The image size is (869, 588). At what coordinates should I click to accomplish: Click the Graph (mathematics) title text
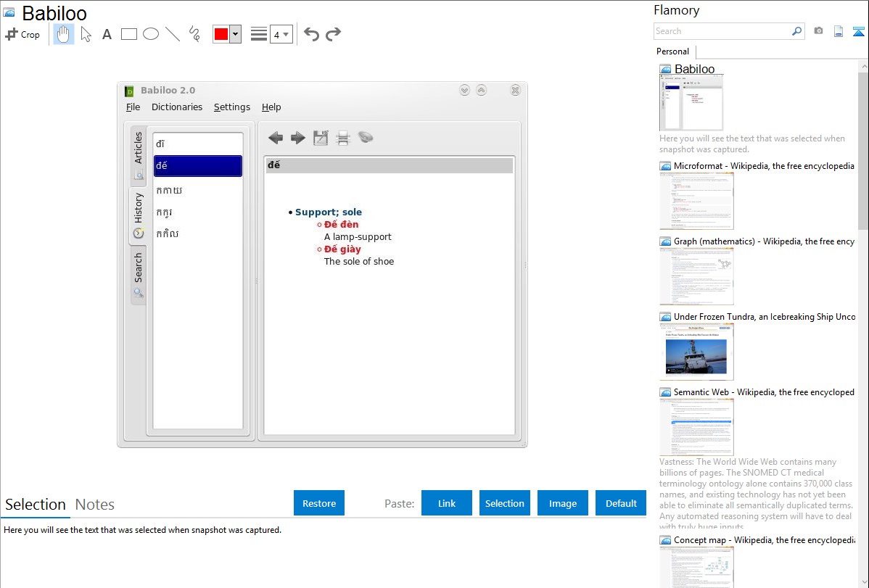coord(764,241)
